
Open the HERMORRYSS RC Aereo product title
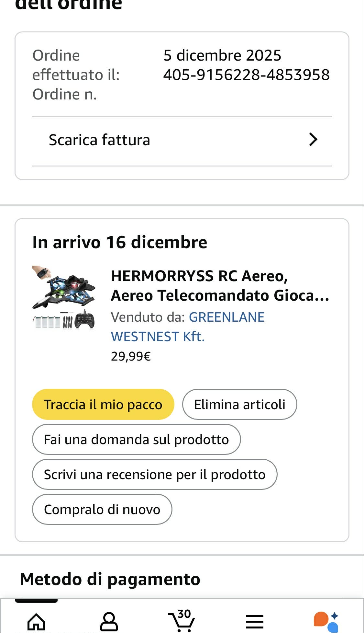[220, 286]
